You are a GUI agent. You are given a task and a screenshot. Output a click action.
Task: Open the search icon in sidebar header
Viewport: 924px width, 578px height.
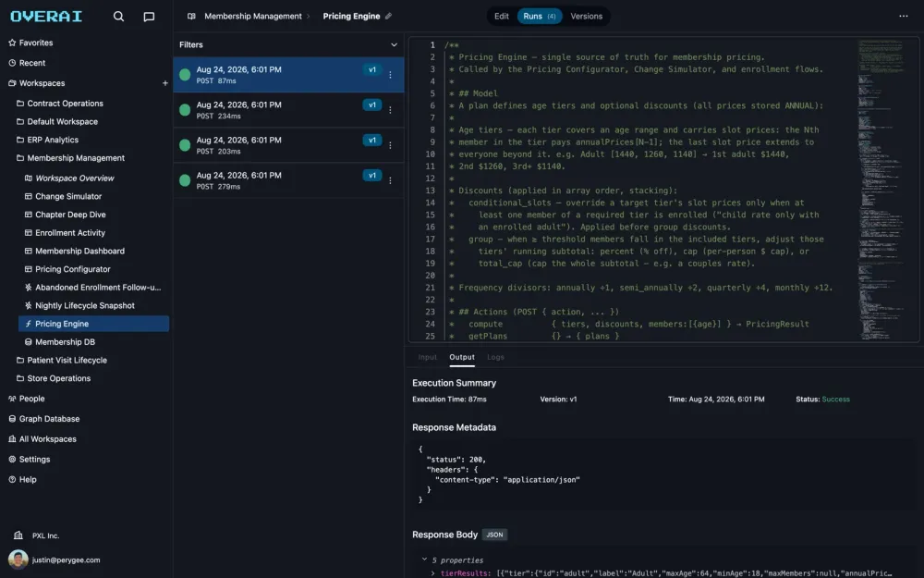118,17
